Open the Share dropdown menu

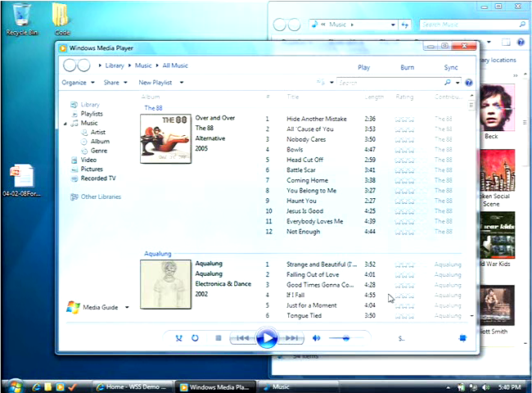tap(115, 83)
